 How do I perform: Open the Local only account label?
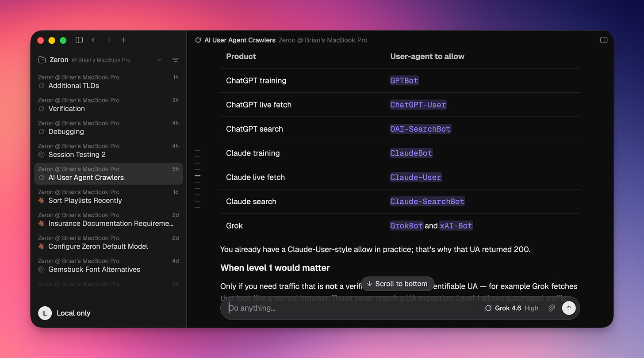click(x=73, y=313)
